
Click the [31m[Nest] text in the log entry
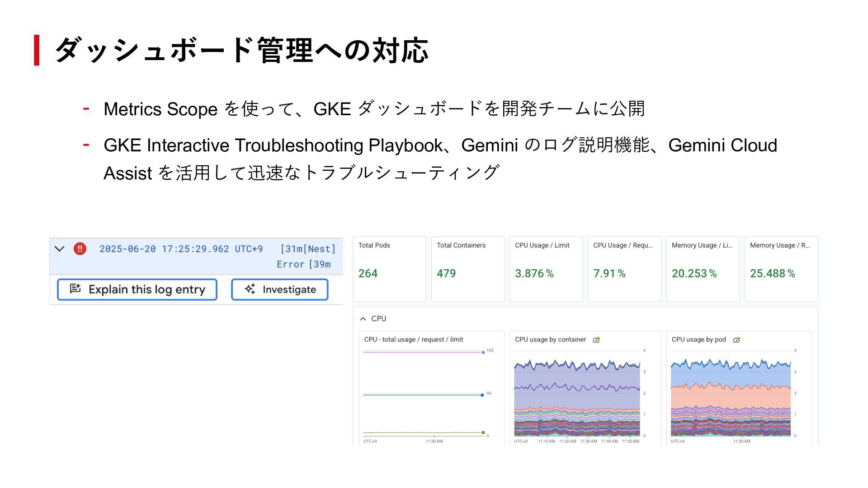coord(308,249)
